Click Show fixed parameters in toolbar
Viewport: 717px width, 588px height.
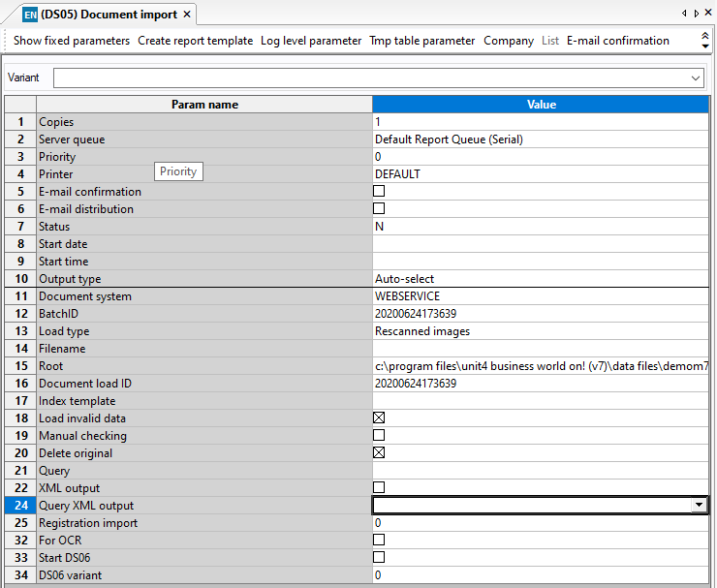72,41
